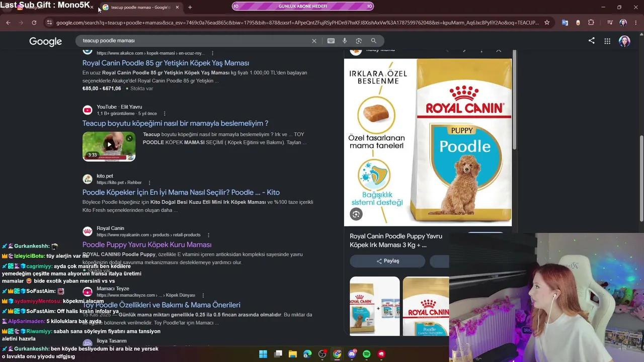
Task: Open a new browser tab
Action: [x=190, y=8]
